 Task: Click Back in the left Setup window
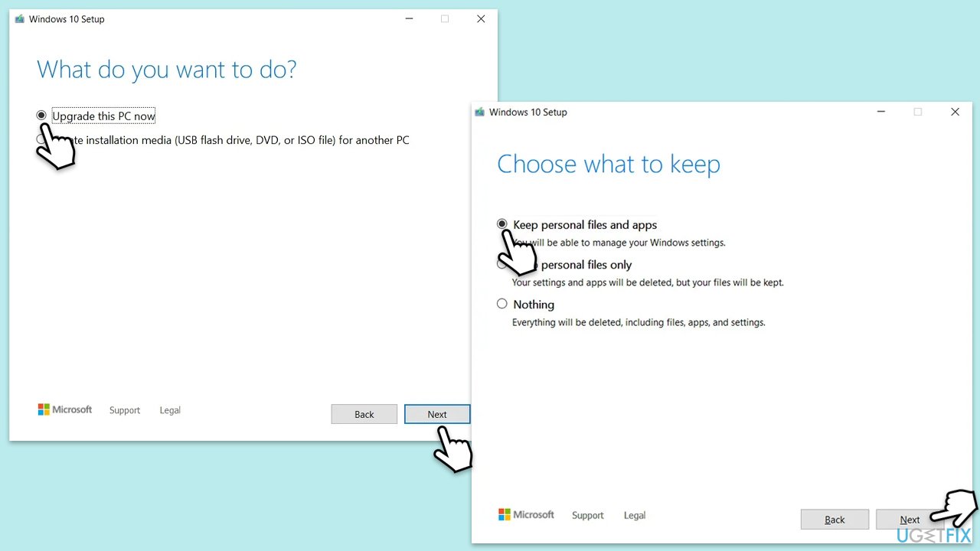point(364,414)
